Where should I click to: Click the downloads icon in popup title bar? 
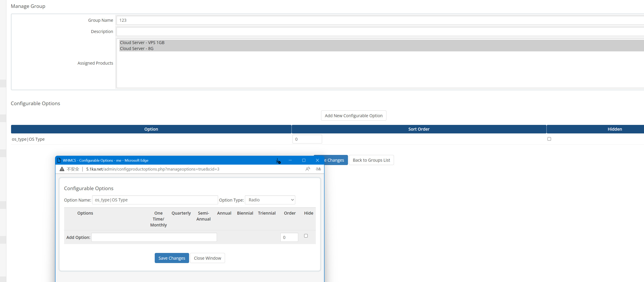278,161
